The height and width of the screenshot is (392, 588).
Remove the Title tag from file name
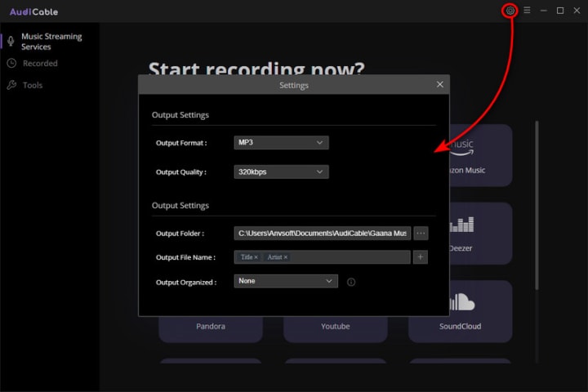(256, 257)
